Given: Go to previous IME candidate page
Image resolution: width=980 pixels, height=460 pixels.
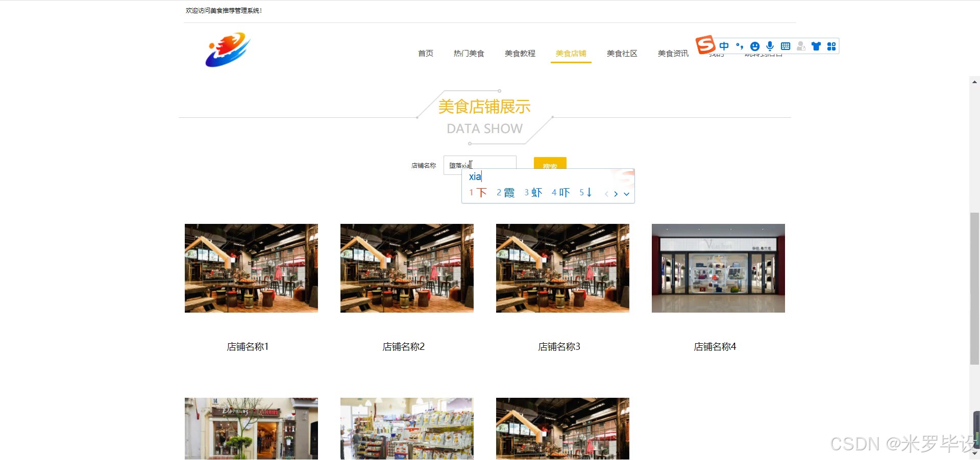Looking at the screenshot, I should (606, 194).
